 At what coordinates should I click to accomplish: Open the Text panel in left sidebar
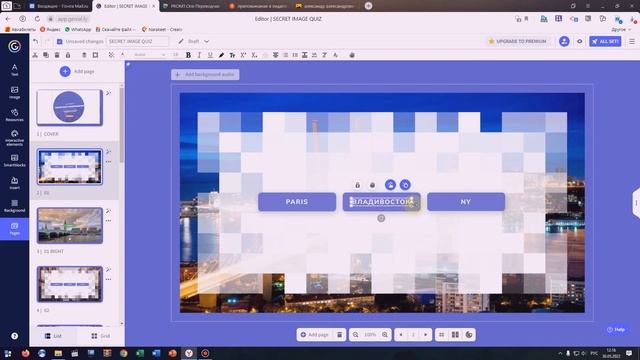tap(14, 70)
